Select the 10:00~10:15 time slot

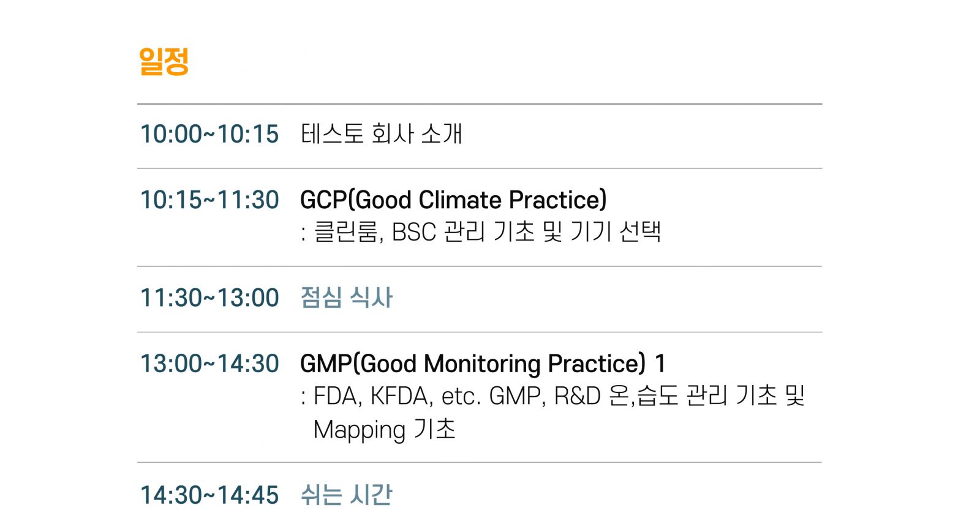(x=209, y=134)
